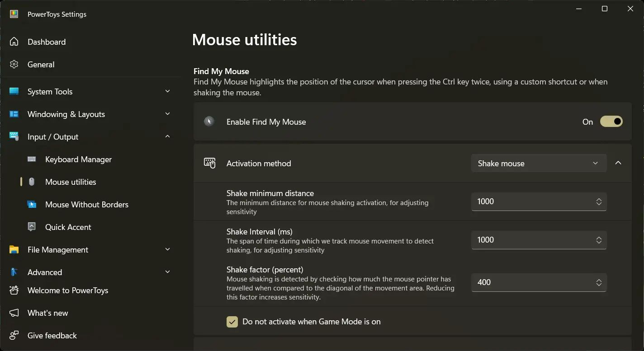Image resolution: width=644 pixels, height=351 pixels.
Task: Click the Shake Interval value field
Action: click(539, 240)
